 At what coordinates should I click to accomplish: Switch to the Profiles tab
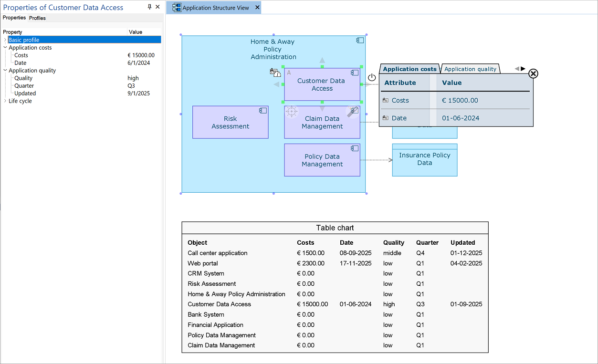37,18
